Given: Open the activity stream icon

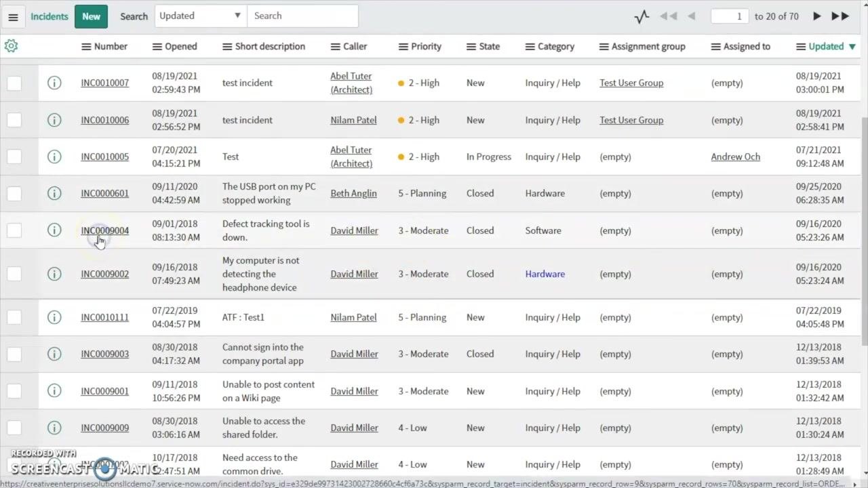Looking at the screenshot, I should [642, 16].
